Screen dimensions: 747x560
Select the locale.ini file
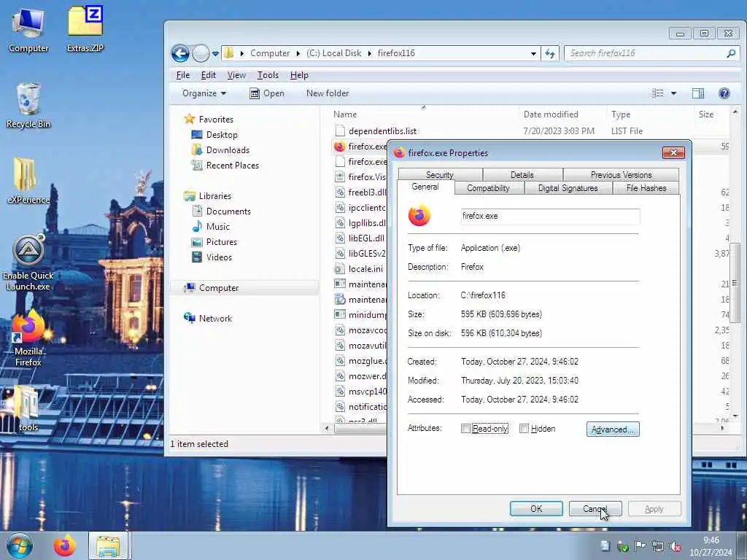pyautogui.click(x=360, y=269)
